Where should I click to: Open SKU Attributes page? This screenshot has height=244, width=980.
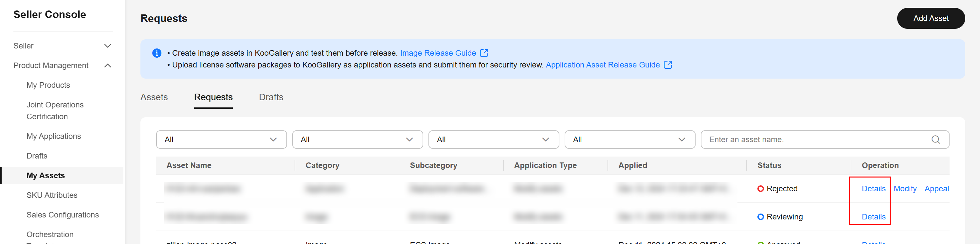click(x=52, y=195)
